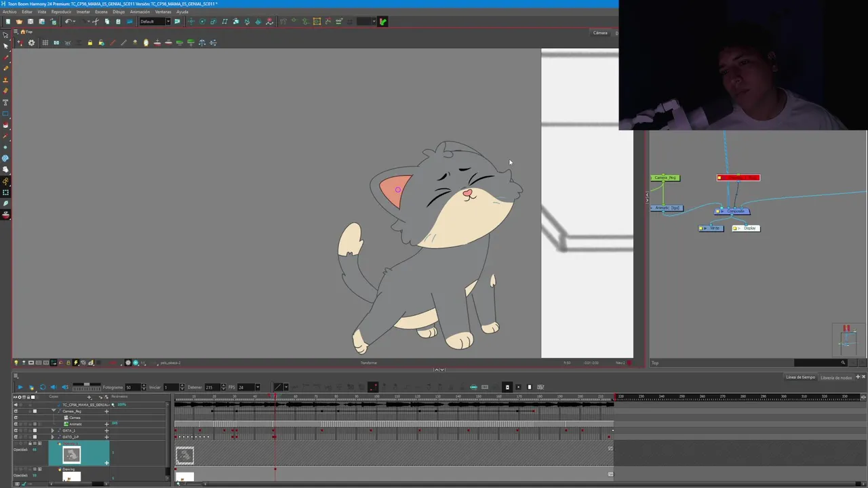Click the Drawing layer thumbnail
Screen dimensions: 868x488
pos(71,477)
